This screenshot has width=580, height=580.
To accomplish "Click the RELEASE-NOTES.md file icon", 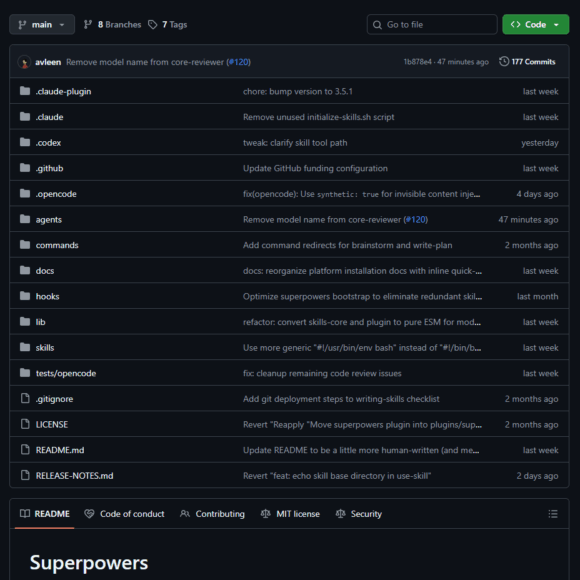I will [25, 475].
